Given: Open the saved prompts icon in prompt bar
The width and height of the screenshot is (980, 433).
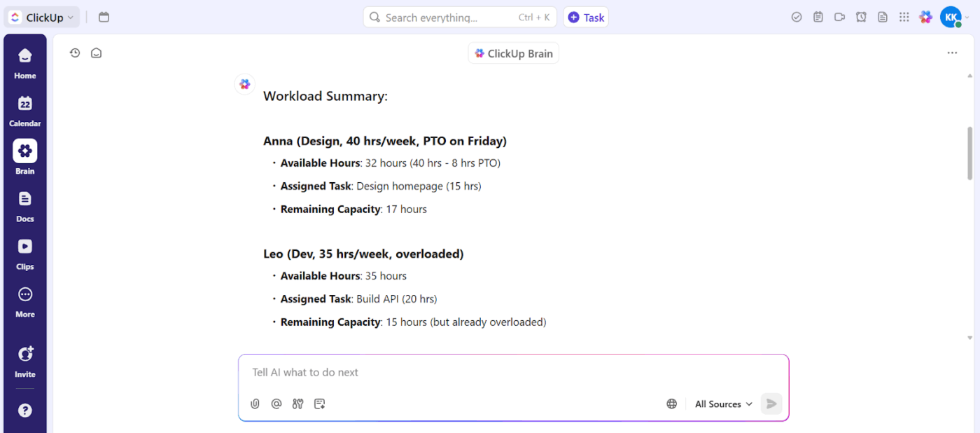Looking at the screenshot, I should [320, 404].
